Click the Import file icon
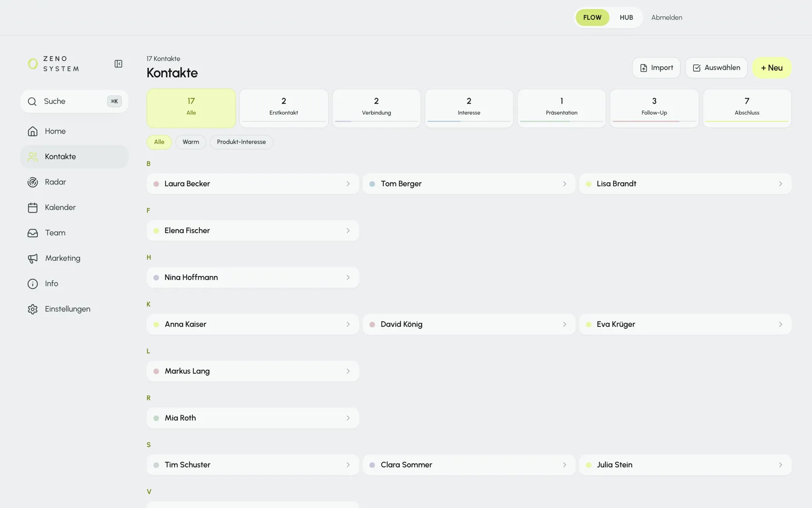 (x=644, y=68)
